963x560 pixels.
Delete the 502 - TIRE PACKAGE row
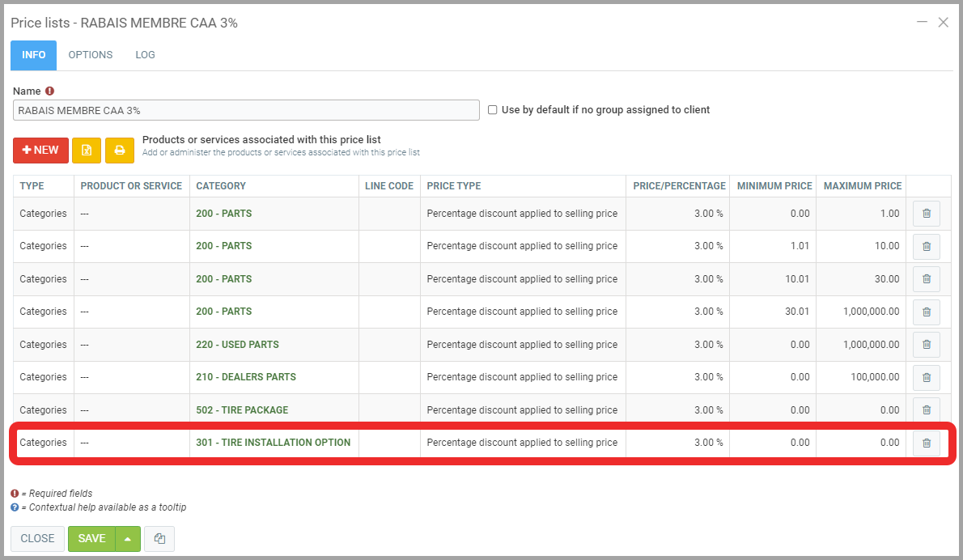927,409
